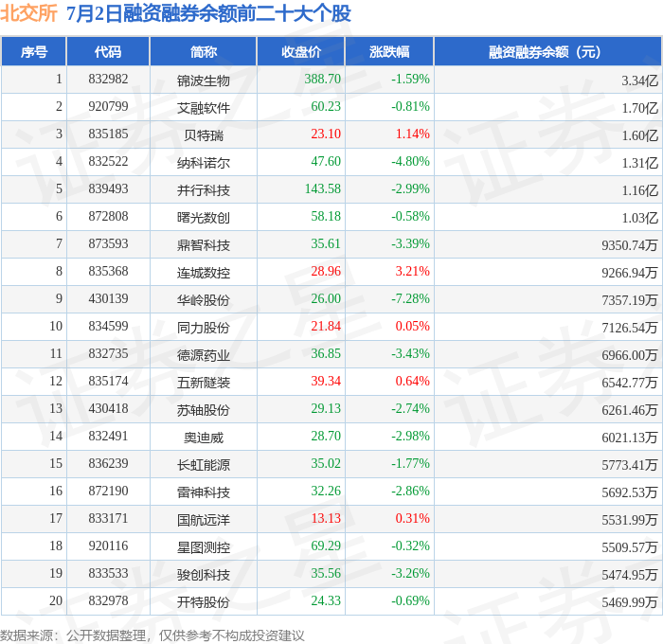663x644 pixels.
Task: Click closing price 39.34
Action: 326,382
